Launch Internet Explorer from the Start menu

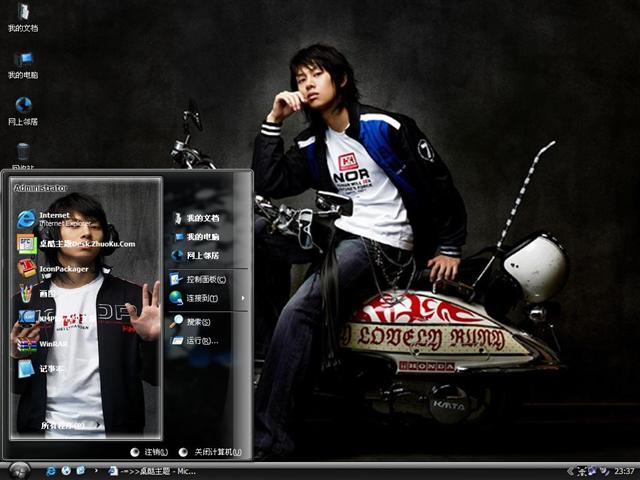coord(54,219)
